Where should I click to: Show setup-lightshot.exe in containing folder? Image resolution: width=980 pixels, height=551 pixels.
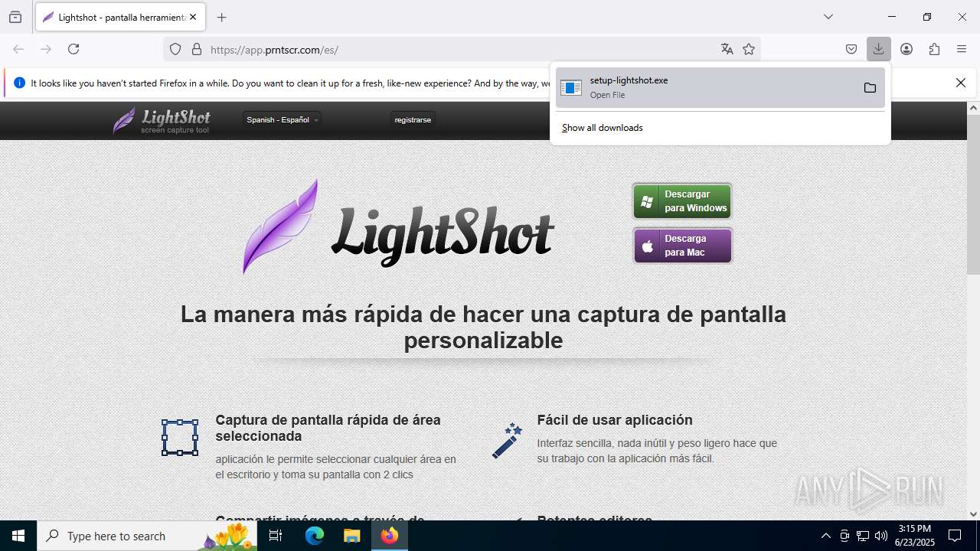tap(870, 87)
